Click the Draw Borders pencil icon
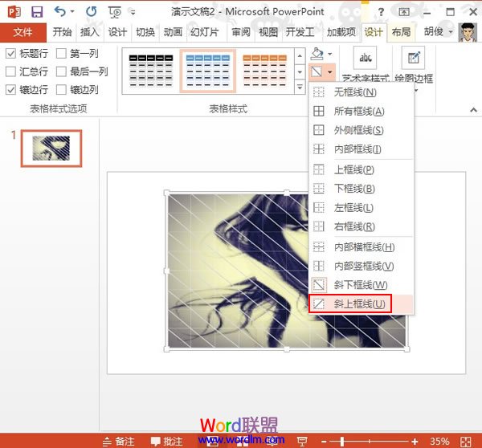The height and width of the screenshot is (448, 482). point(414,58)
